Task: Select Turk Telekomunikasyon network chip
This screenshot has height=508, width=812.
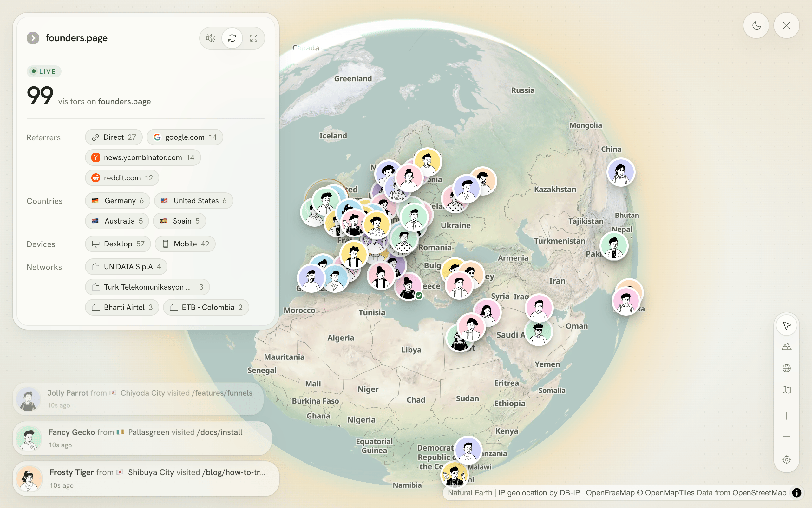Action: [x=147, y=287]
